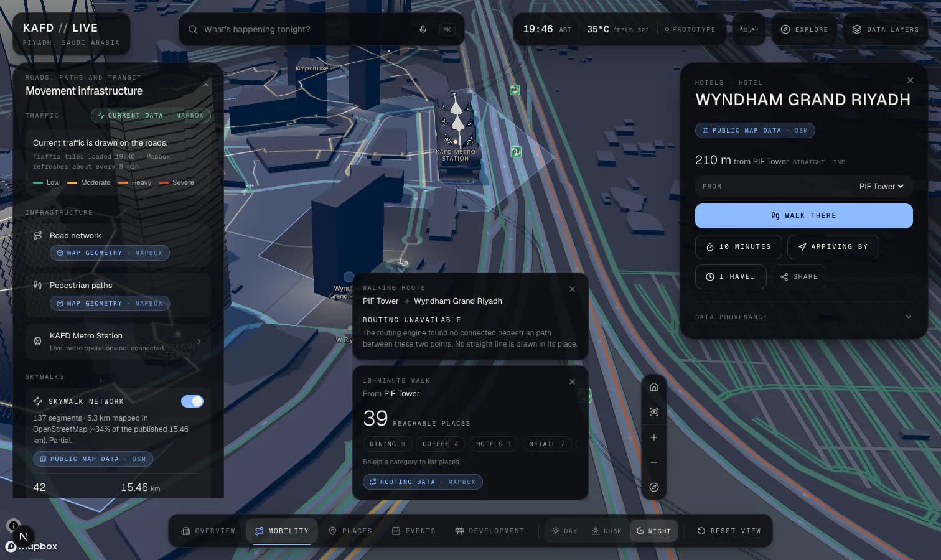Zoom out with the minus map control
Viewport: 941px width, 560px height.
click(654, 462)
